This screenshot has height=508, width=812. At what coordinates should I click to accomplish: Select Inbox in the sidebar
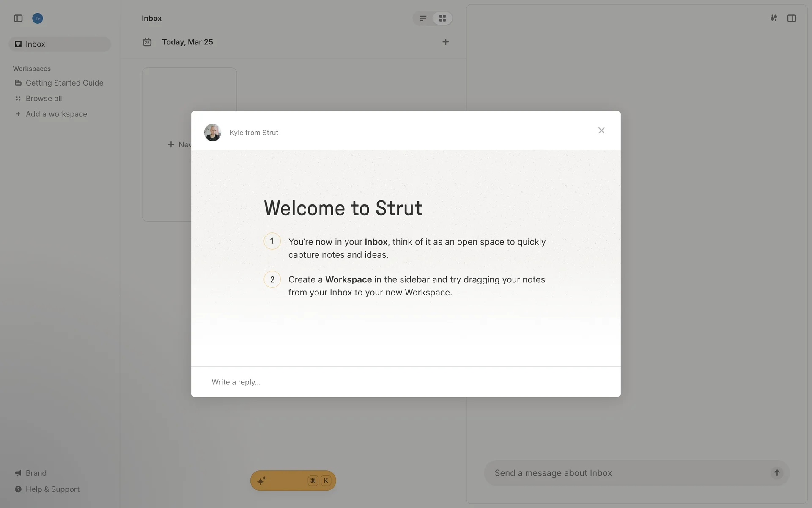[36, 44]
